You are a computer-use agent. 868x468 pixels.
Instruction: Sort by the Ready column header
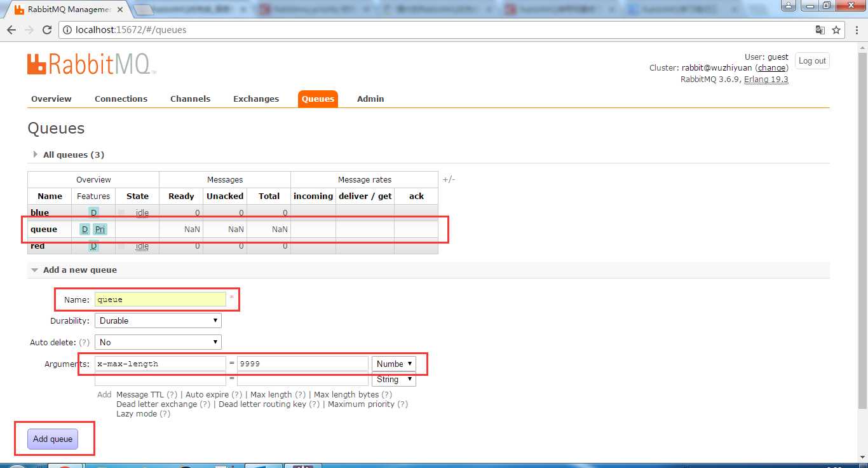point(181,196)
